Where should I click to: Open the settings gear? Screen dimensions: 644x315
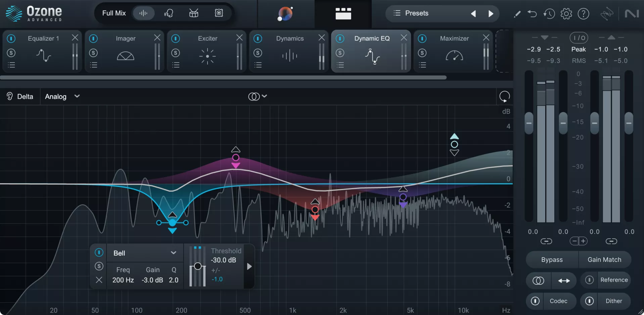click(566, 14)
